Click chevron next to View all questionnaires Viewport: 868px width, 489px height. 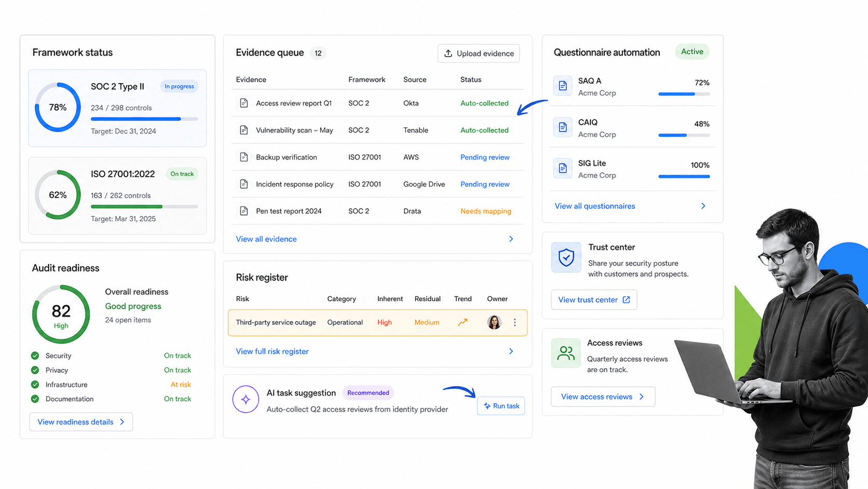[703, 206]
